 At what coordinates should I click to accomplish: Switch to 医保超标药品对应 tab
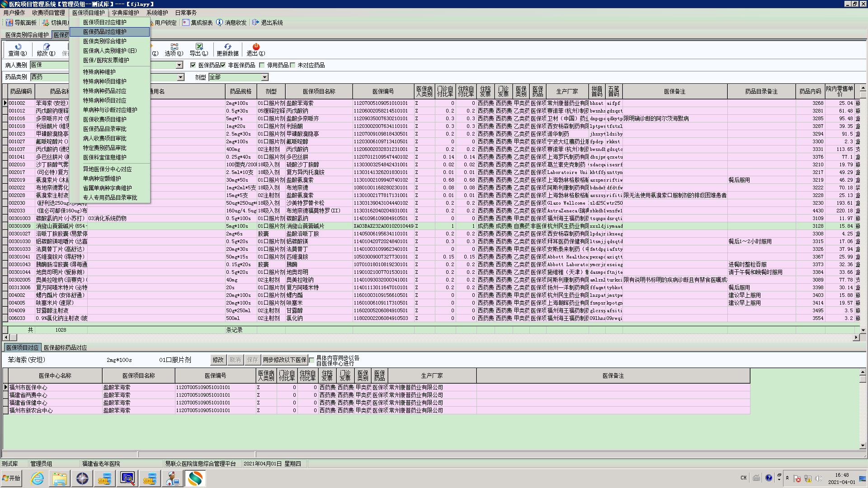[x=66, y=347]
